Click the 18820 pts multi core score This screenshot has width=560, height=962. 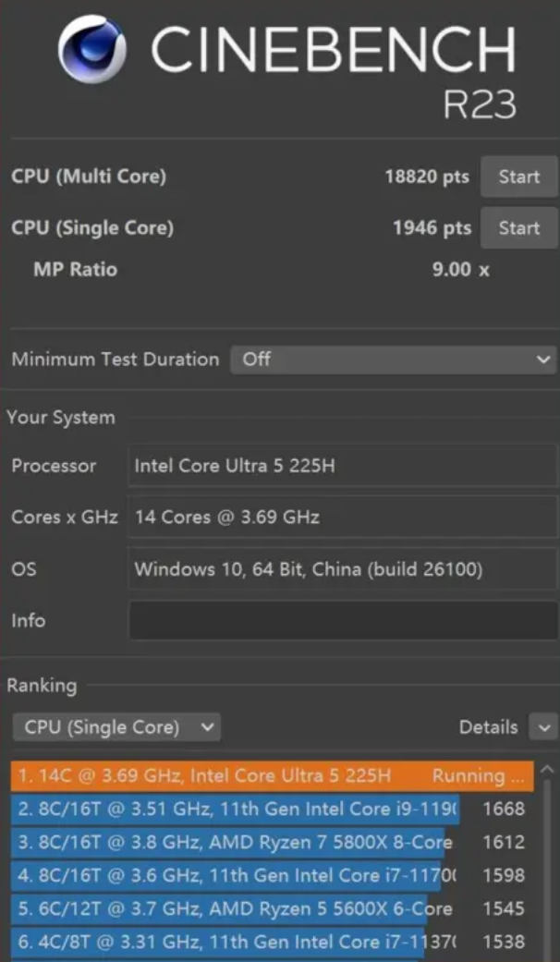(x=426, y=177)
